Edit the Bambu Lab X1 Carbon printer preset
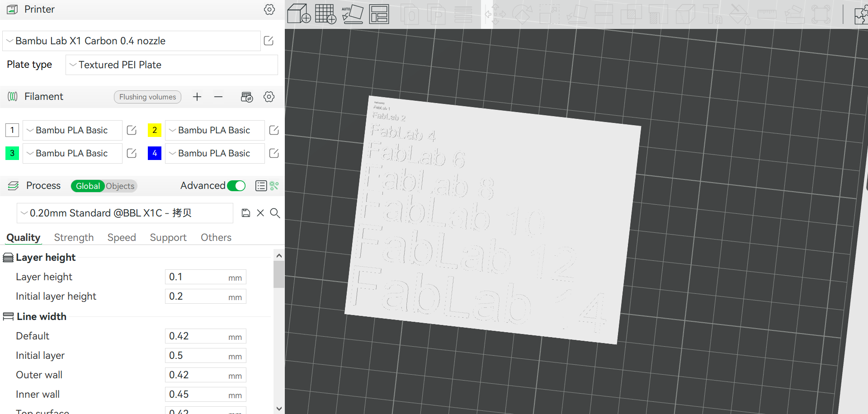Image resolution: width=868 pixels, height=414 pixels. click(x=269, y=41)
